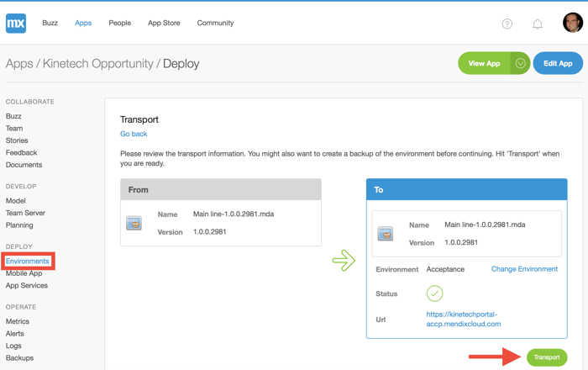Click the Deploy breadcrumb text
Image resolution: width=588 pixels, height=370 pixels.
181,63
